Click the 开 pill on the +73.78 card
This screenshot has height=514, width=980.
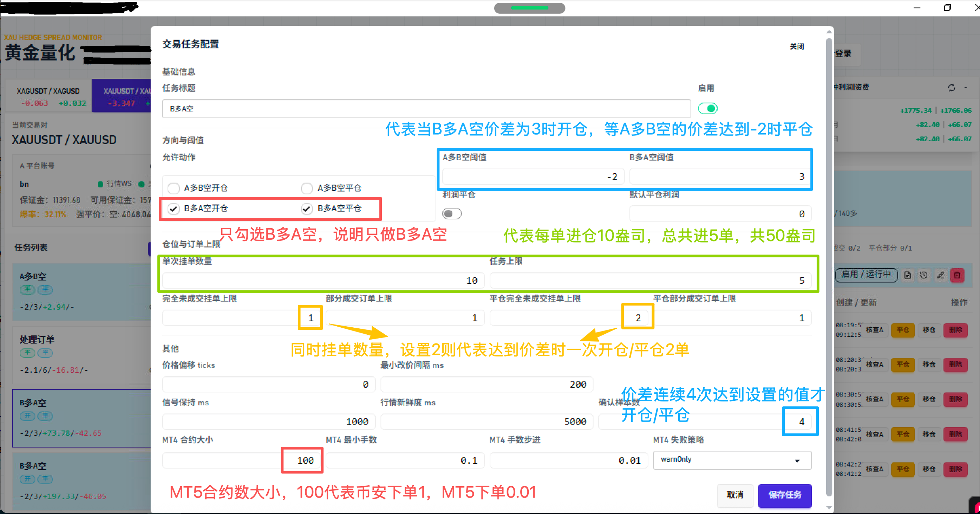pos(28,416)
